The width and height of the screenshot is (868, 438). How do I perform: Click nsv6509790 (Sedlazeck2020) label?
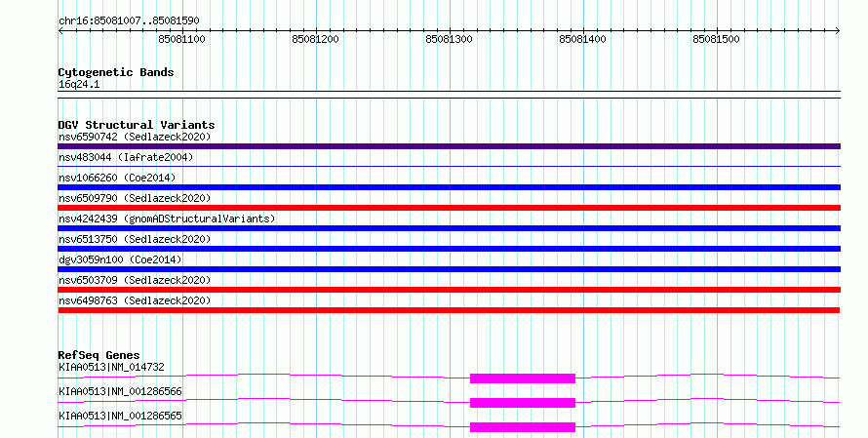pos(135,198)
